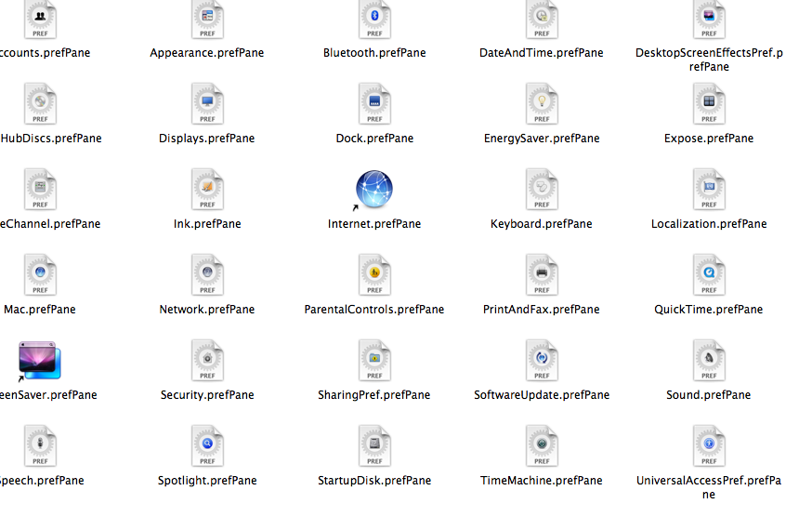Select the StartupDisk.prefPane icon
This screenshot has height=530, width=812.
click(x=374, y=445)
